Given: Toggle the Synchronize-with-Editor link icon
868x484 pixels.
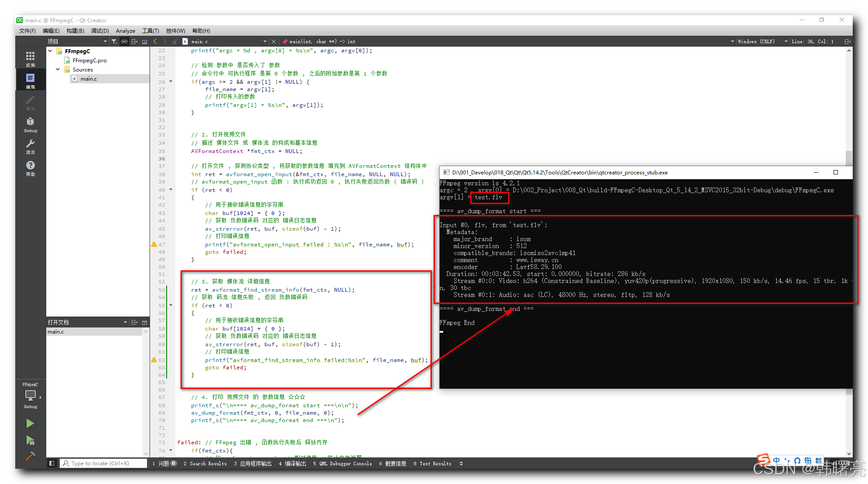Looking at the screenshot, I should click(x=124, y=41).
